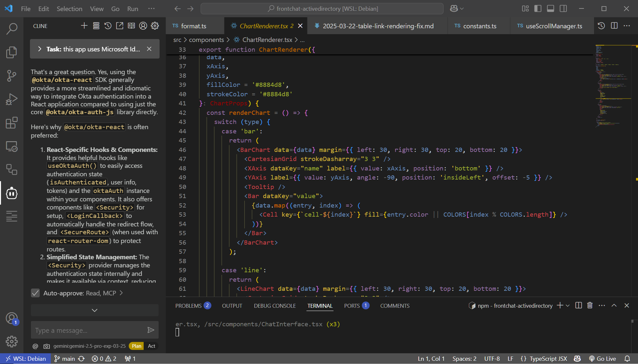Viewport: 638px width, 364px height.
Task: Open terminal panel more actions ellipsis
Action: point(602,305)
